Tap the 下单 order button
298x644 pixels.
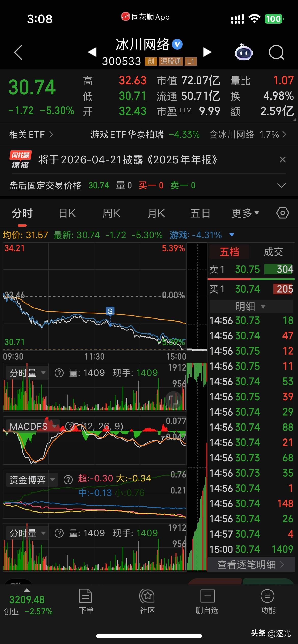[x=86, y=602]
